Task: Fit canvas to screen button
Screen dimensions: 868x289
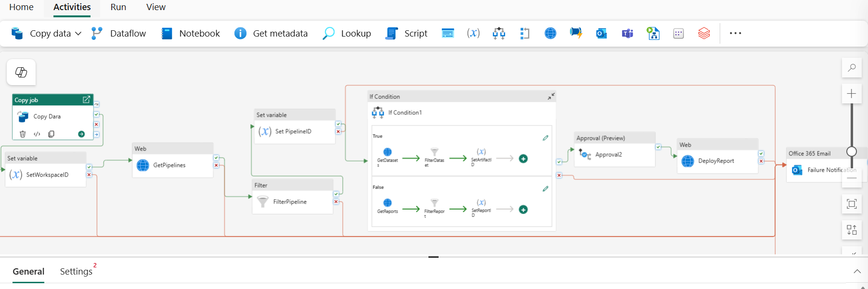Action: pos(852,204)
